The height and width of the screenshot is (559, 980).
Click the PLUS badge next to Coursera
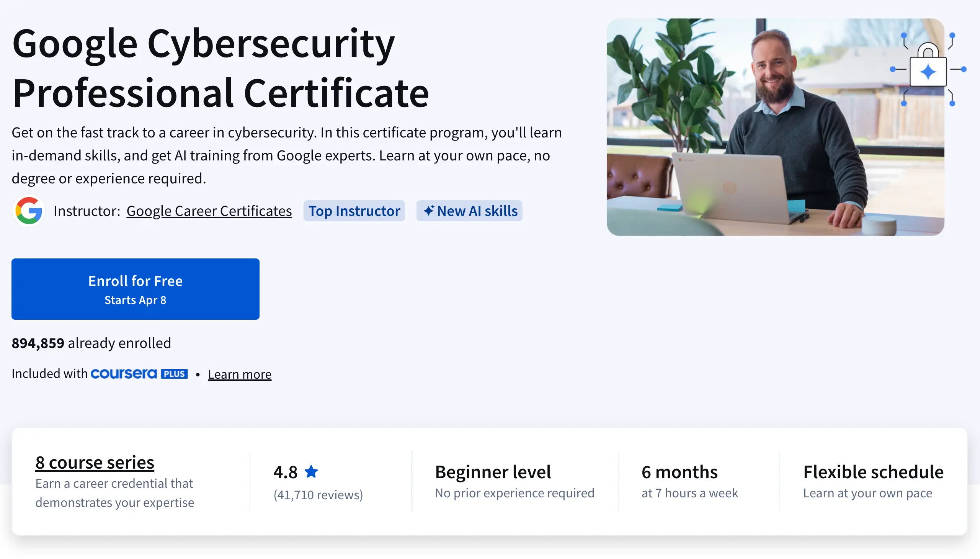click(174, 374)
